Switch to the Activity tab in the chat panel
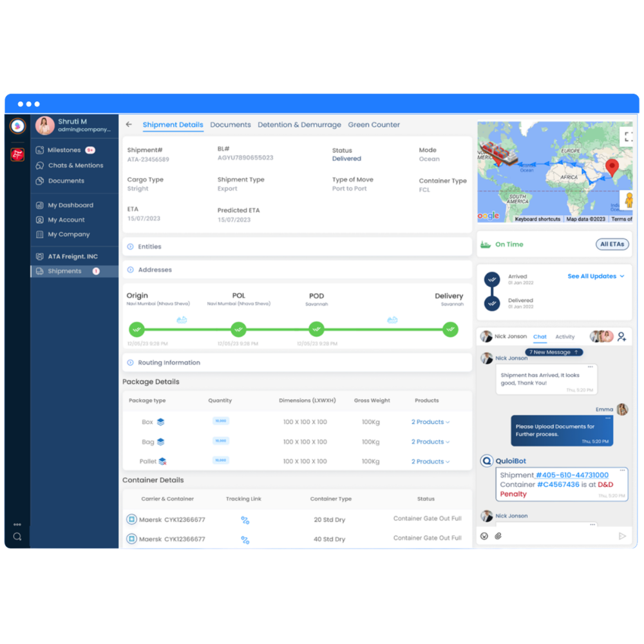Image resolution: width=644 pixels, height=644 pixels. 567,336
